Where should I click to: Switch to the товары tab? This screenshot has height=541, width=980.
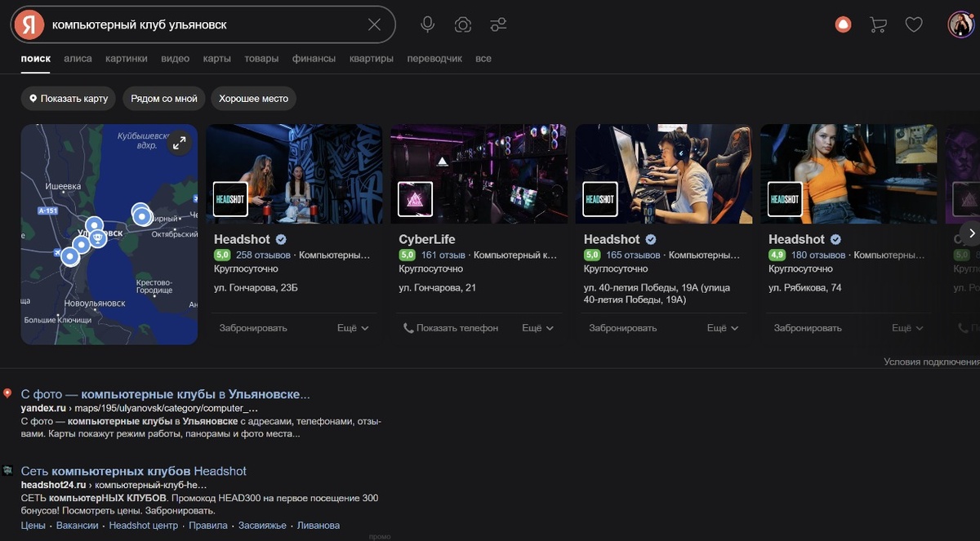pyautogui.click(x=261, y=59)
